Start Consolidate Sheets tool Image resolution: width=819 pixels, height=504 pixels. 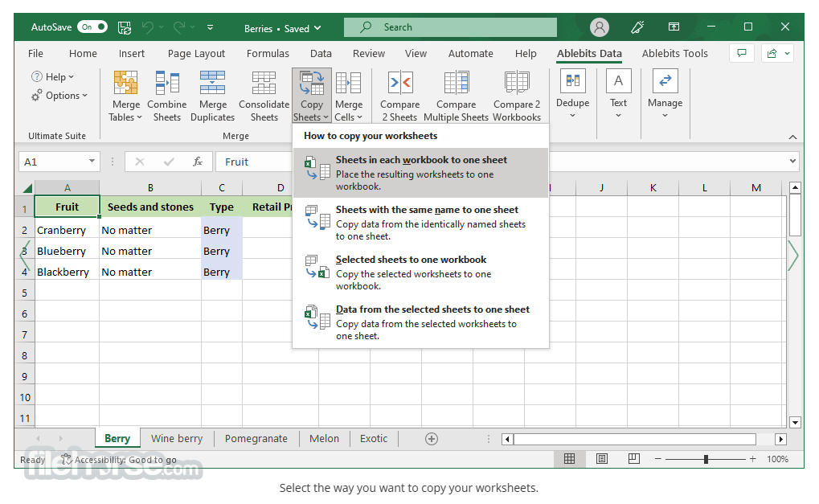264,96
